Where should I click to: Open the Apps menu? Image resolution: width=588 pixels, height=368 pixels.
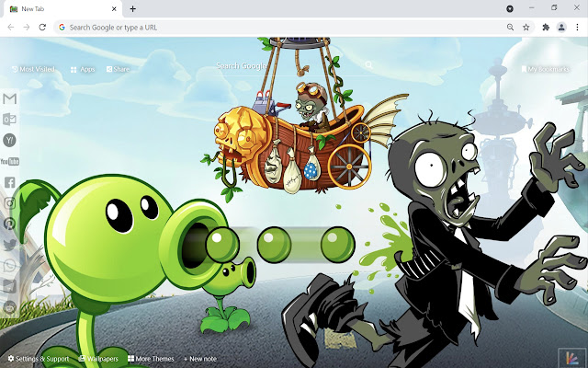[x=83, y=70]
